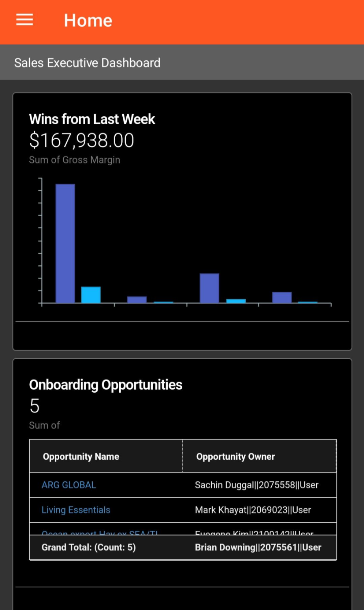Click the tallest dark blue chart bar
This screenshot has width=364, height=610.
click(x=65, y=243)
